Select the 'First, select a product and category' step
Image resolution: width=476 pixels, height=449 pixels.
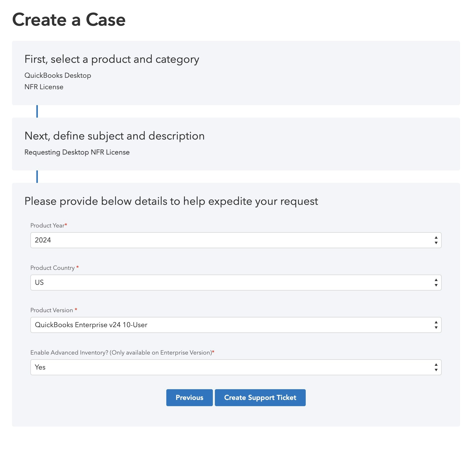(112, 59)
